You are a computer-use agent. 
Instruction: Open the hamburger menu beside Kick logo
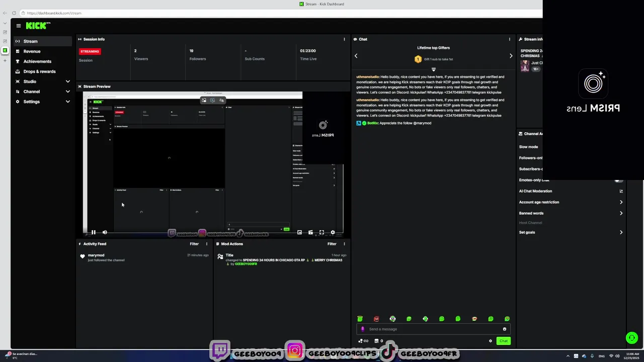tap(19, 26)
